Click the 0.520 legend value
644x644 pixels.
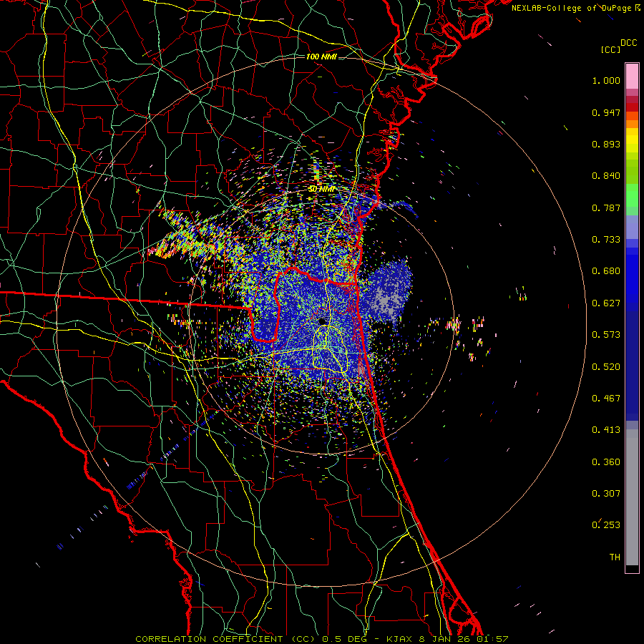[606, 367]
